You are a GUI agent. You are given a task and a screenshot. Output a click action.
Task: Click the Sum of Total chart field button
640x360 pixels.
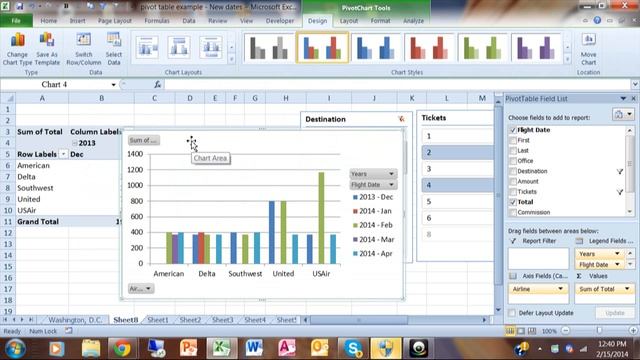tap(144, 140)
